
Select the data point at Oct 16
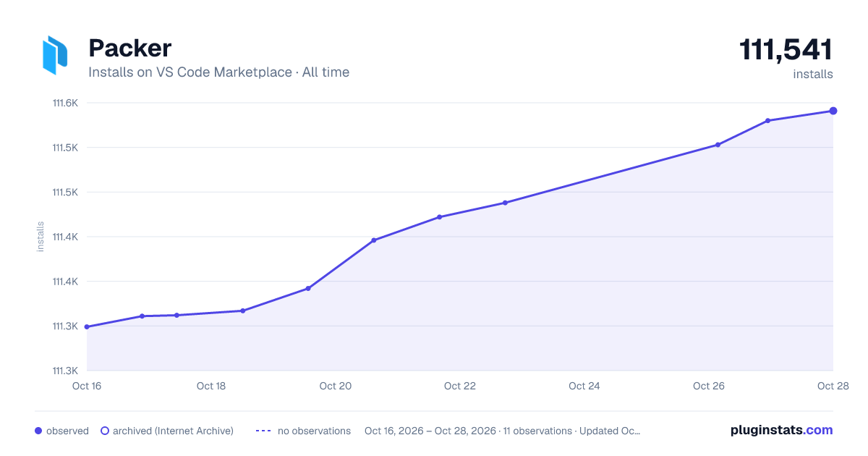point(87,326)
